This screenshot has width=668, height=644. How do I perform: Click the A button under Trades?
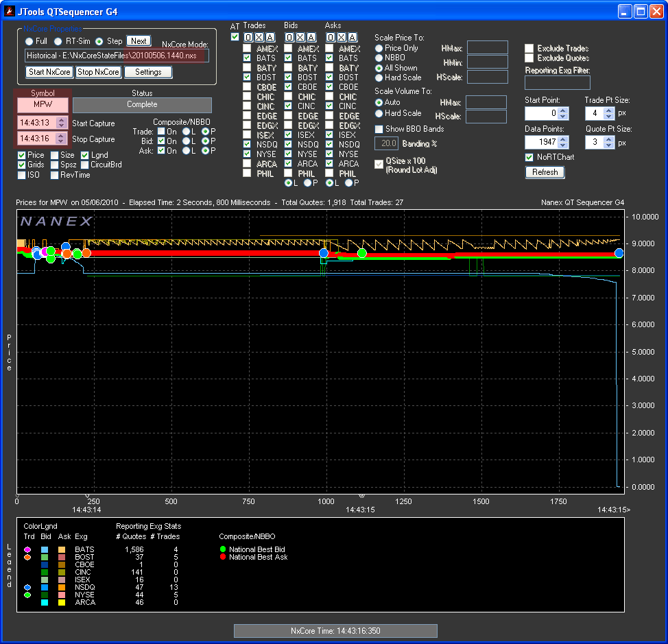pyautogui.click(x=270, y=38)
